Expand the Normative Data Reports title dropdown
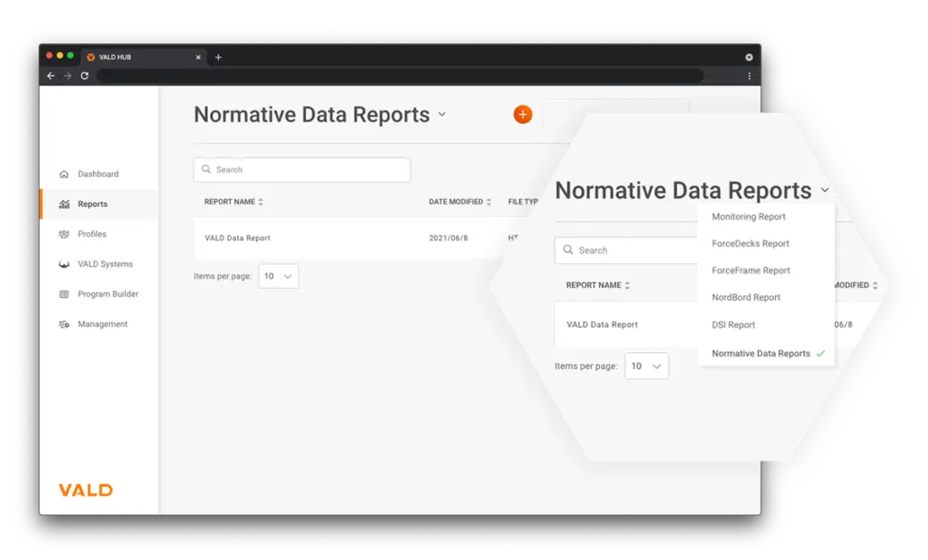Viewport: 928px width, 560px height. point(441,114)
